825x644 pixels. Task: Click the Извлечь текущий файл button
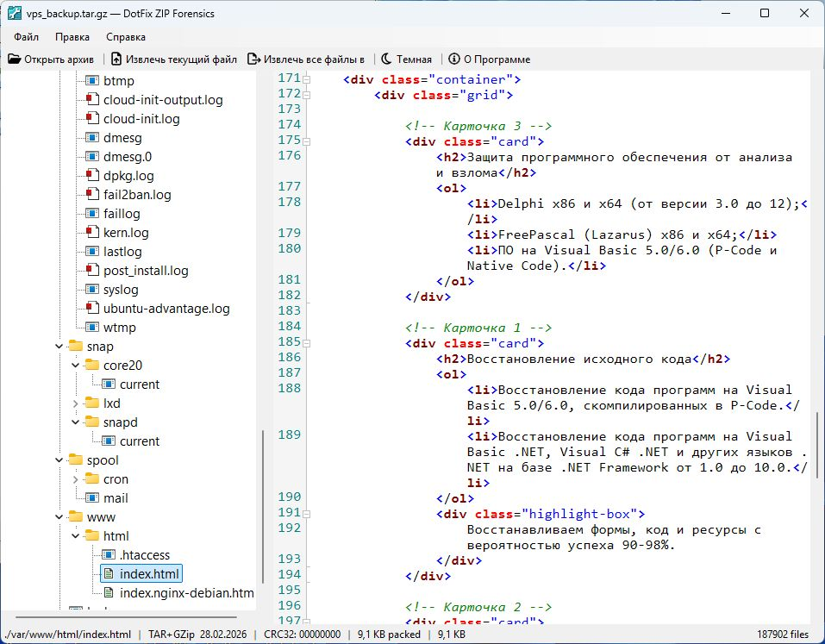click(174, 59)
